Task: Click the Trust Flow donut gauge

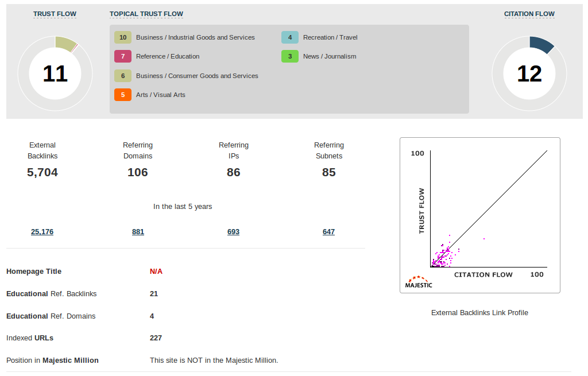Action: (x=55, y=73)
